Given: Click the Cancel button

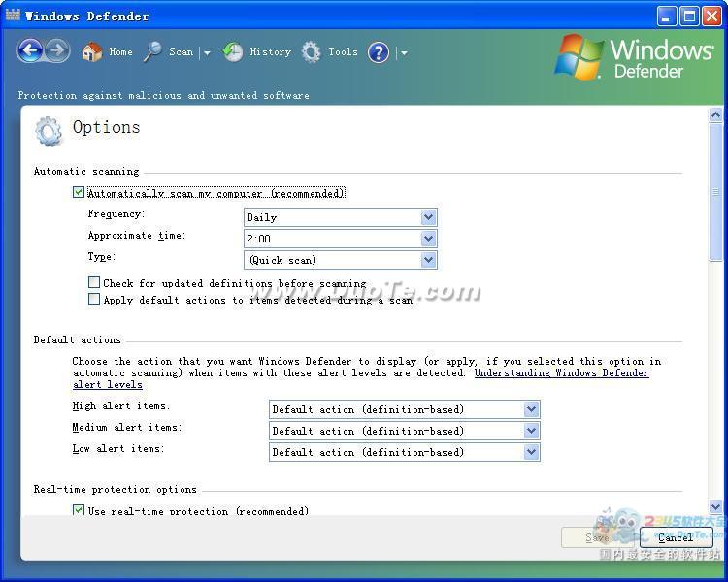Looking at the screenshot, I should [x=676, y=537].
